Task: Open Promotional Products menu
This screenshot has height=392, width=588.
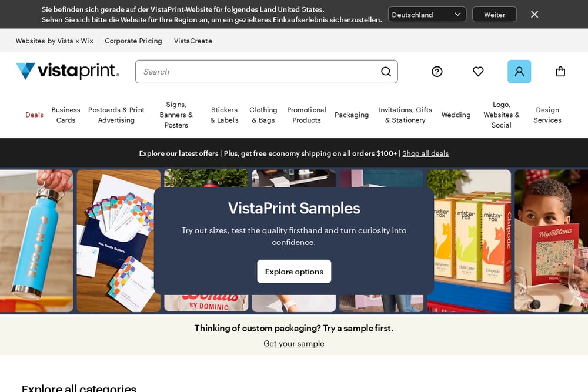Action: [x=306, y=115]
